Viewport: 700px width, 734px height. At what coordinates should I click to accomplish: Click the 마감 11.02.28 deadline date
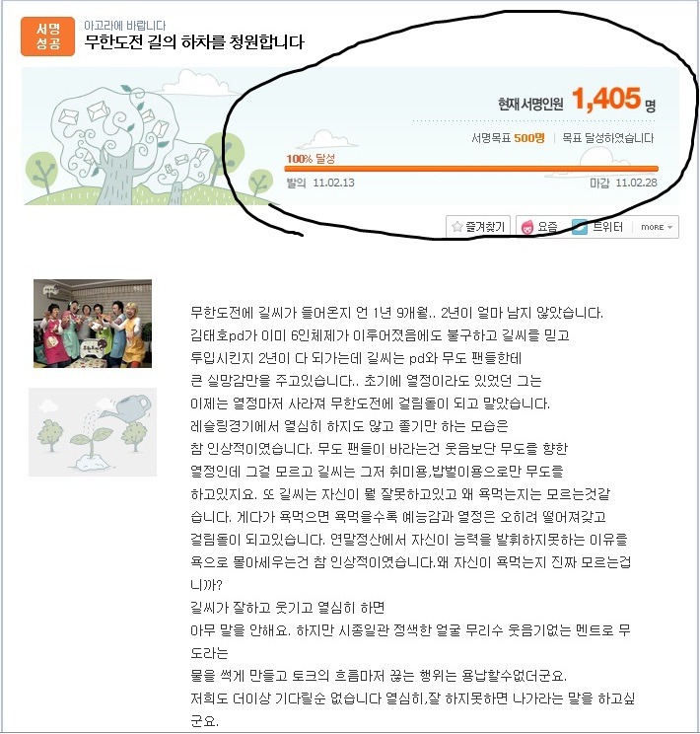tap(623, 183)
